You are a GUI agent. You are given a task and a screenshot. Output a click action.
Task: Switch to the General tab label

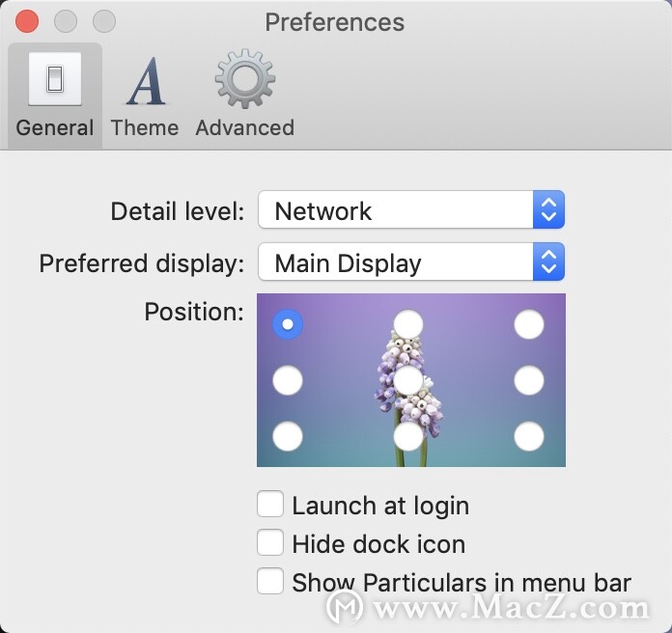click(55, 127)
